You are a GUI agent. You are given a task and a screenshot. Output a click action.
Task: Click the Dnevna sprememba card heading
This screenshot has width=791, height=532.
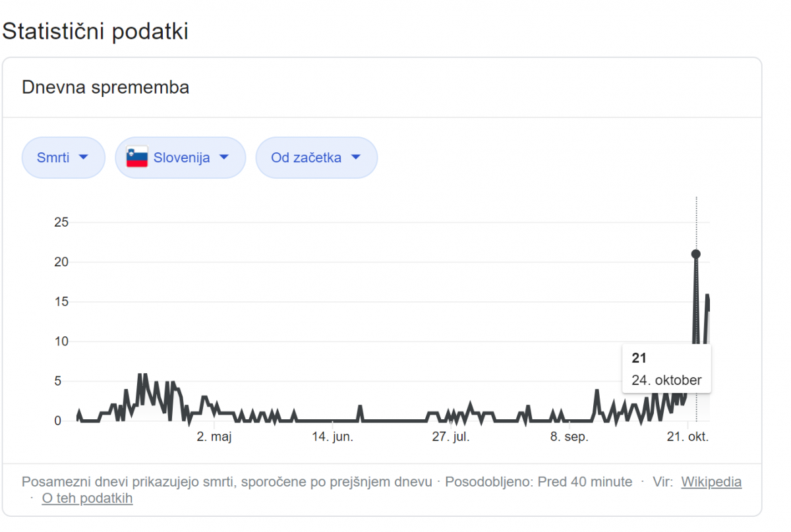pyautogui.click(x=105, y=87)
